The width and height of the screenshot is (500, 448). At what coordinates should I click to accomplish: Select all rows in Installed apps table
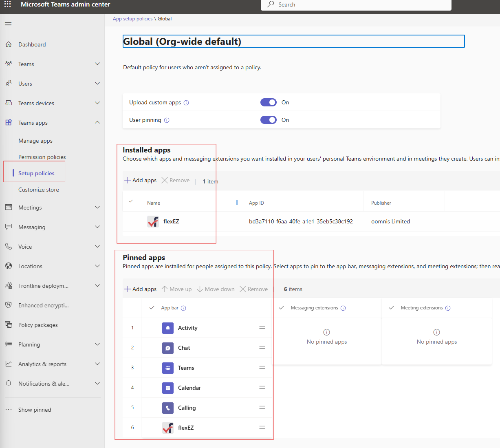pos(131,201)
